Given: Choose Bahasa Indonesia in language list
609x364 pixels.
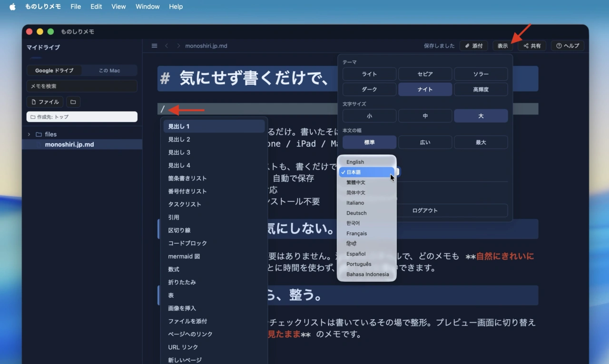Looking at the screenshot, I should tap(367, 274).
